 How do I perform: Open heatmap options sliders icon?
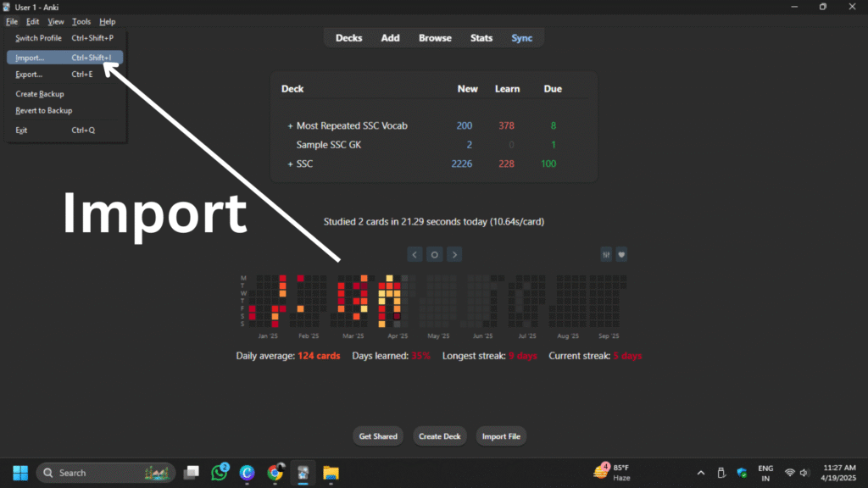tap(606, 254)
